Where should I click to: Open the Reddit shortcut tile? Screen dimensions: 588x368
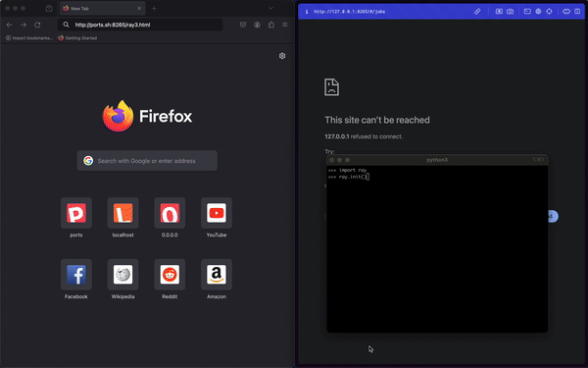point(170,275)
